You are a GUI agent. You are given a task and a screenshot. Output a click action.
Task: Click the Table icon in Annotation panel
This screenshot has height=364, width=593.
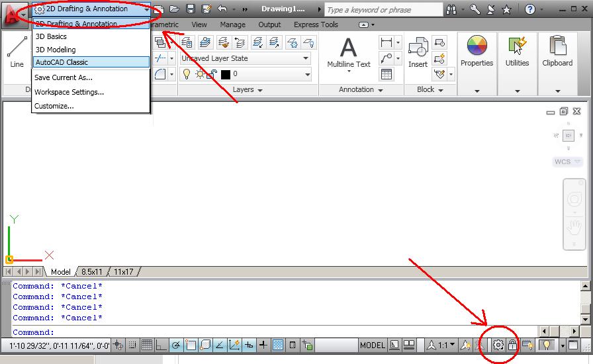(x=387, y=74)
